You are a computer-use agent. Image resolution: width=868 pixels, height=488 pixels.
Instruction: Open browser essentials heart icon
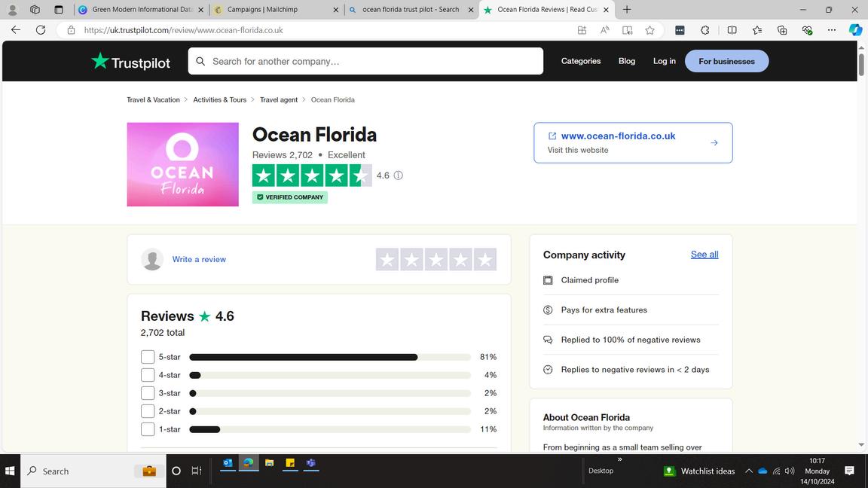coord(807,30)
